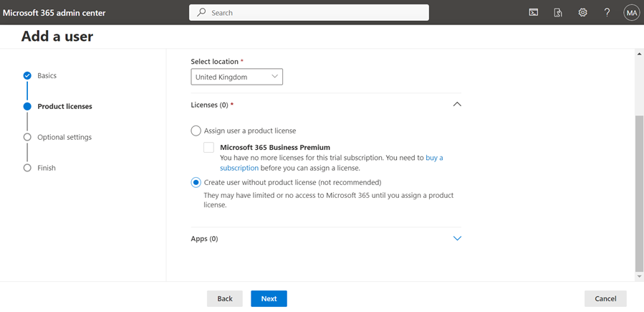Open the Select location dropdown
Screen dimensions: 644x312
pos(236,77)
